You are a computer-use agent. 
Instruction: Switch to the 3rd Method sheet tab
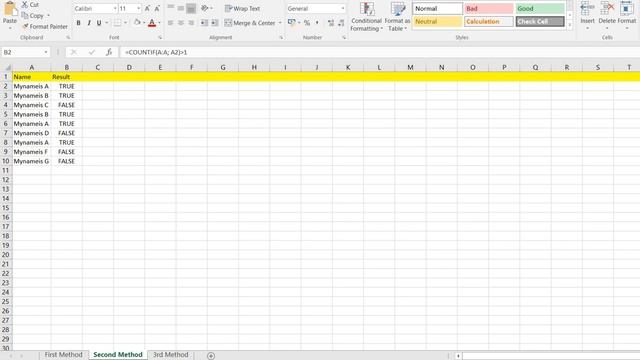(171, 355)
